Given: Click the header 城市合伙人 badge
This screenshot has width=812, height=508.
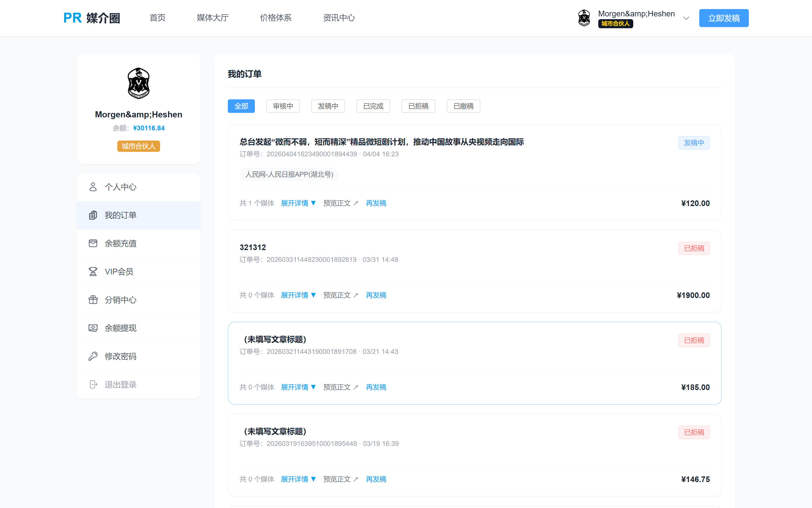Looking at the screenshot, I should point(615,23).
